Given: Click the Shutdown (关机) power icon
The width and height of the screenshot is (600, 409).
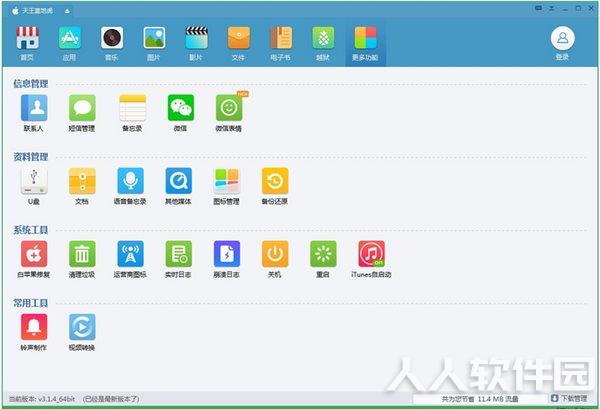Looking at the screenshot, I should pos(275,254).
